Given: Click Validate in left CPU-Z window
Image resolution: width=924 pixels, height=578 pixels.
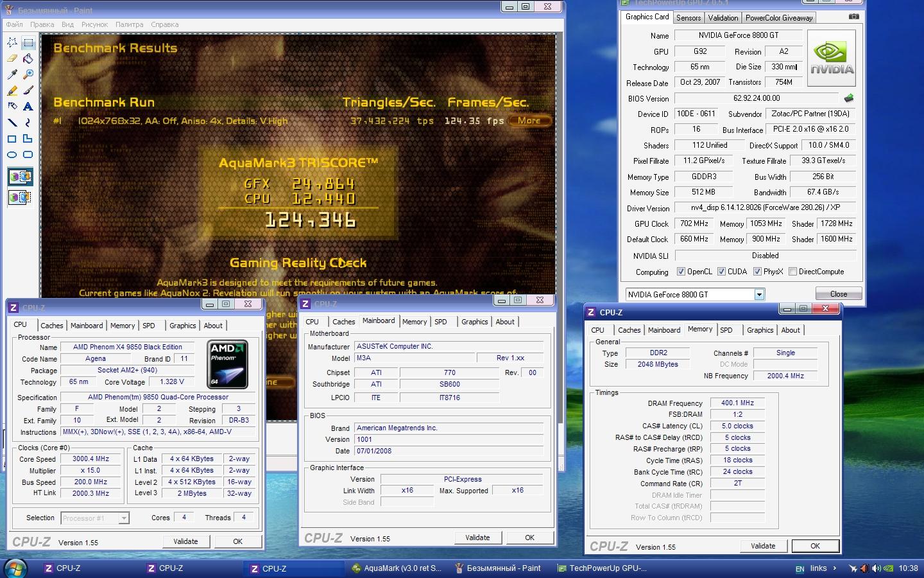Looking at the screenshot, I should (185, 541).
